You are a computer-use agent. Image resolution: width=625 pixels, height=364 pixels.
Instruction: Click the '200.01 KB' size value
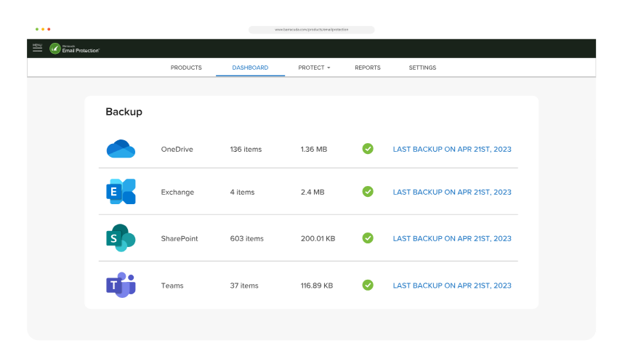pyautogui.click(x=318, y=238)
